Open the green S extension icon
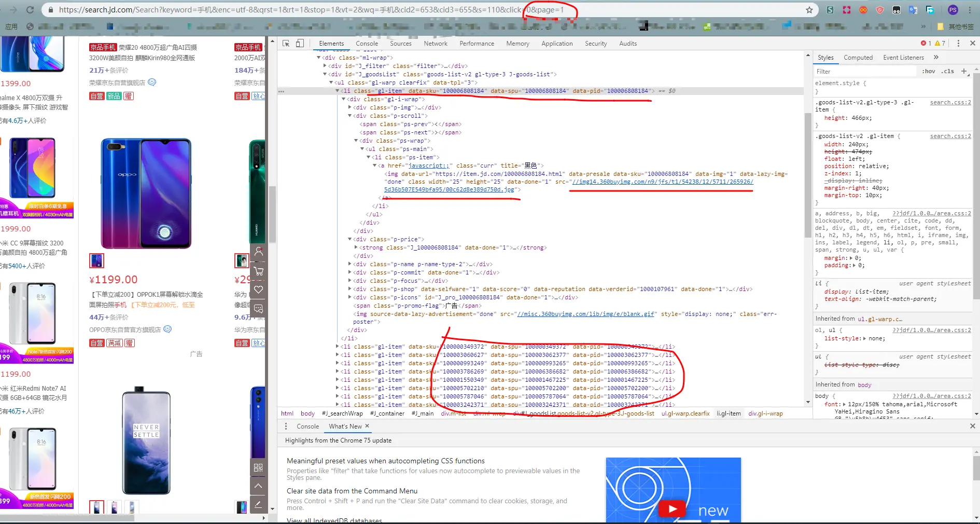 (830, 10)
